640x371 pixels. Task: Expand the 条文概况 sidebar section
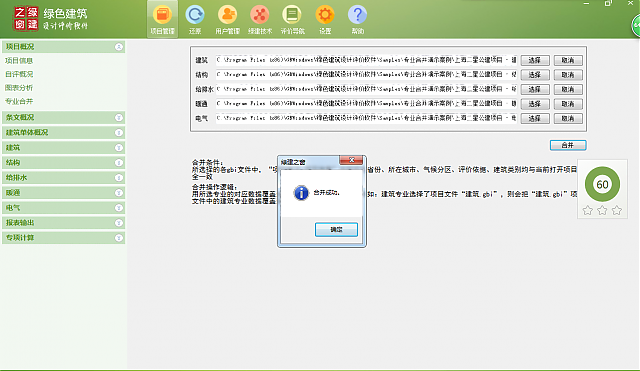point(118,118)
